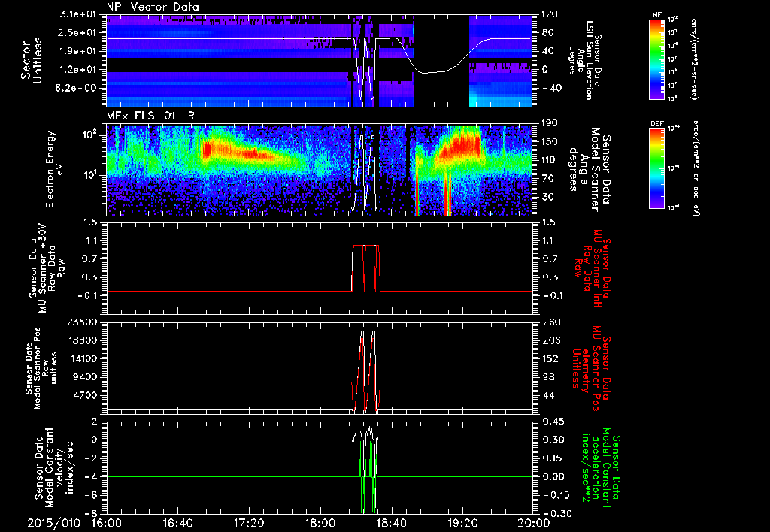
Task: Click the green "Model Constant acceleration" label
Action: coord(601,468)
